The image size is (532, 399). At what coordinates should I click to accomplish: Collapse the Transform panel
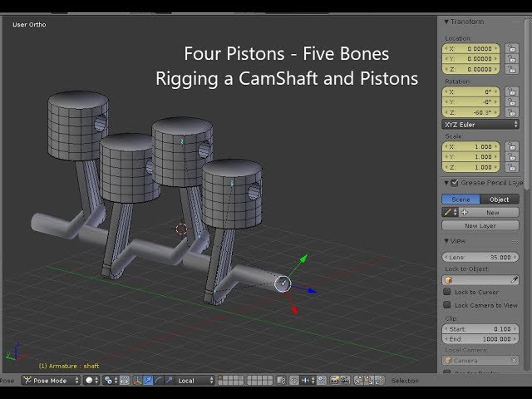click(446, 22)
